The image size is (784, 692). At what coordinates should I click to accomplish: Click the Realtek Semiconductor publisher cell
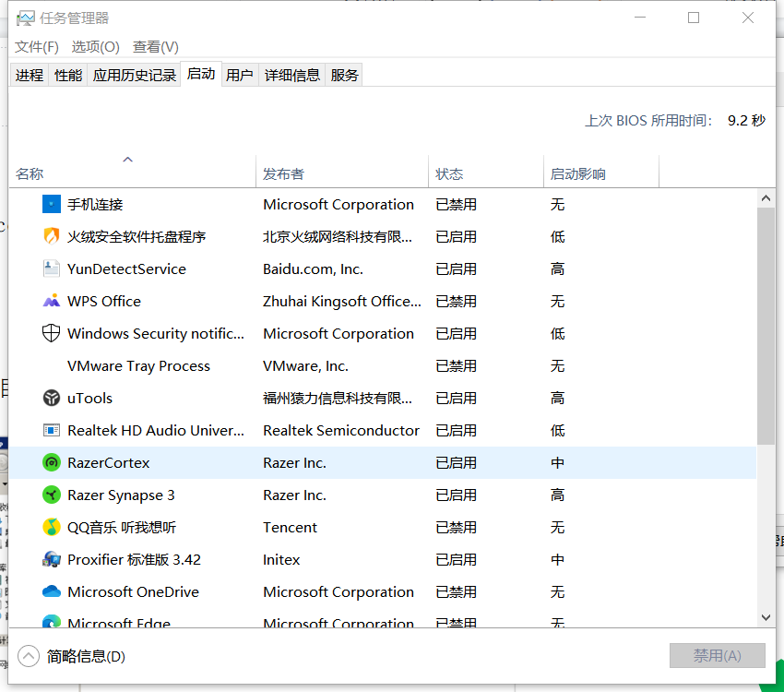pyautogui.click(x=341, y=431)
